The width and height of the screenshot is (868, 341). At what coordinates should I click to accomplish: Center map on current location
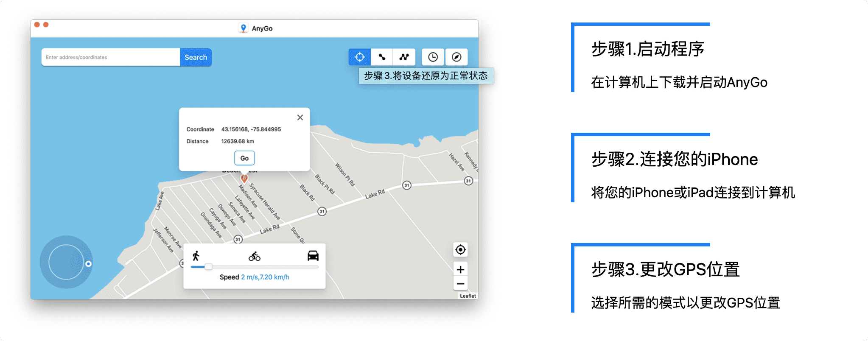pos(460,250)
